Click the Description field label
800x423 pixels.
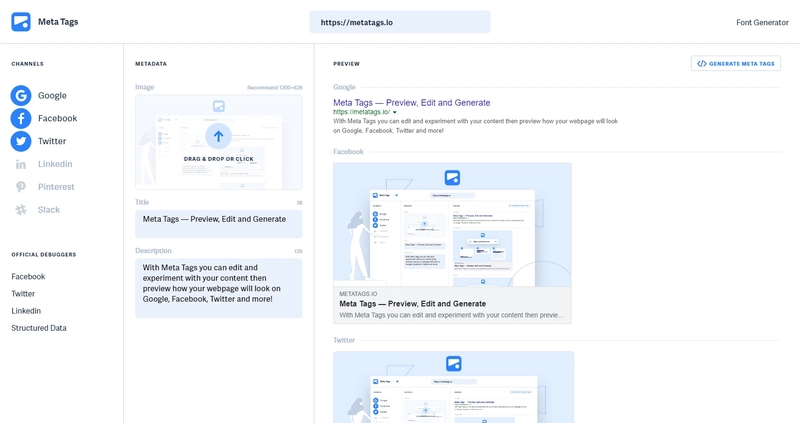pos(153,251)
